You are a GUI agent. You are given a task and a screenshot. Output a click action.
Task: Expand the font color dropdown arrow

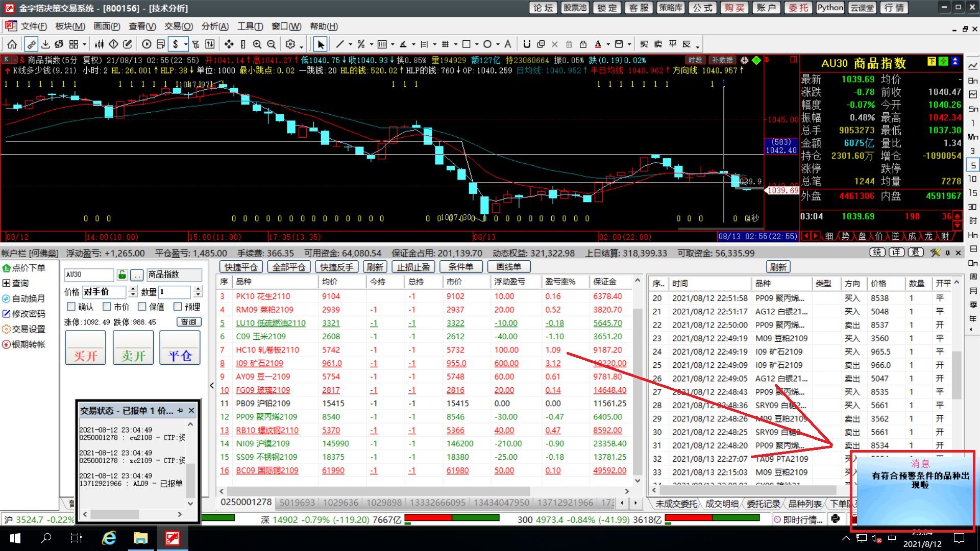[608, 44]
